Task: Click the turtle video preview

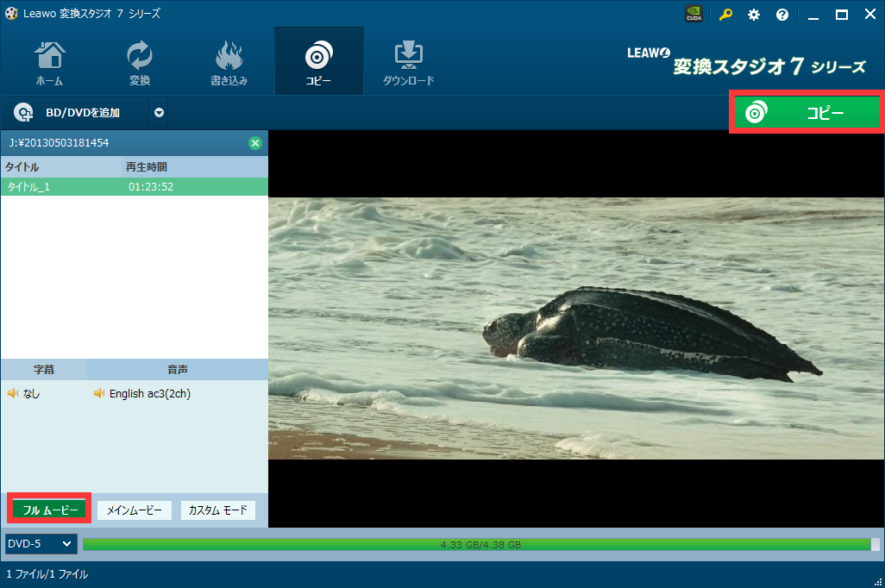Action: pos(576,328)
